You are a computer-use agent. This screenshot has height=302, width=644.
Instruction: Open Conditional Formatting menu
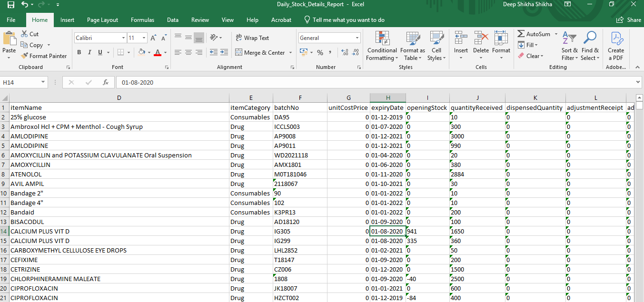click(x=381, y=47)
